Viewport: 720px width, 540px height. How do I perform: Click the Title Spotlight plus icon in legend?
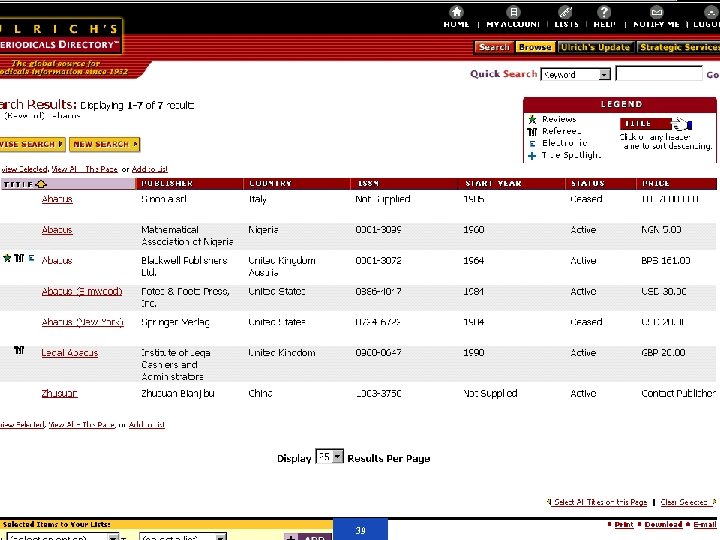[532, 156]
